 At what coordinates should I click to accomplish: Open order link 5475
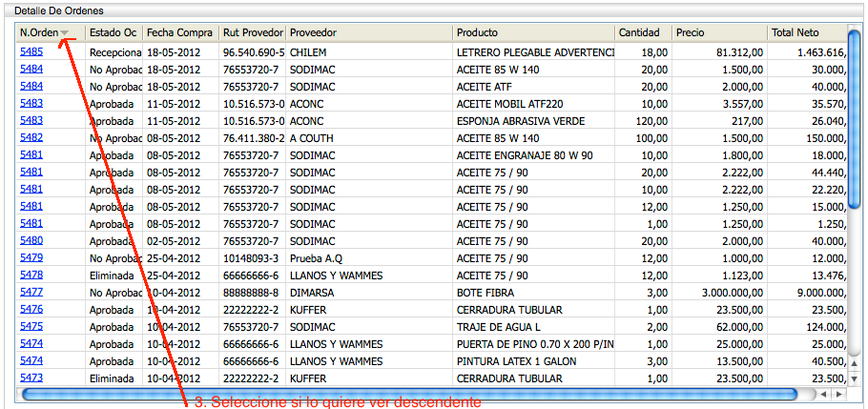(31, 326)
